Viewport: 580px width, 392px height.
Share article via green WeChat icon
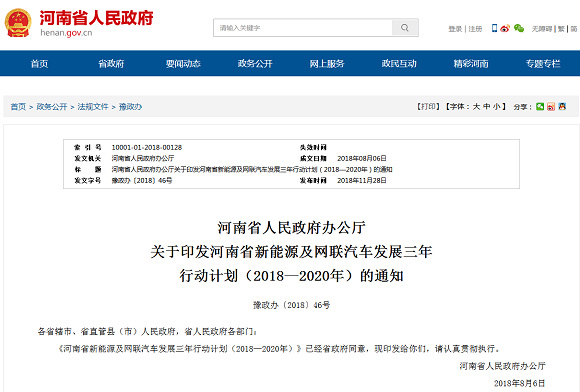[x=540, y=107]
